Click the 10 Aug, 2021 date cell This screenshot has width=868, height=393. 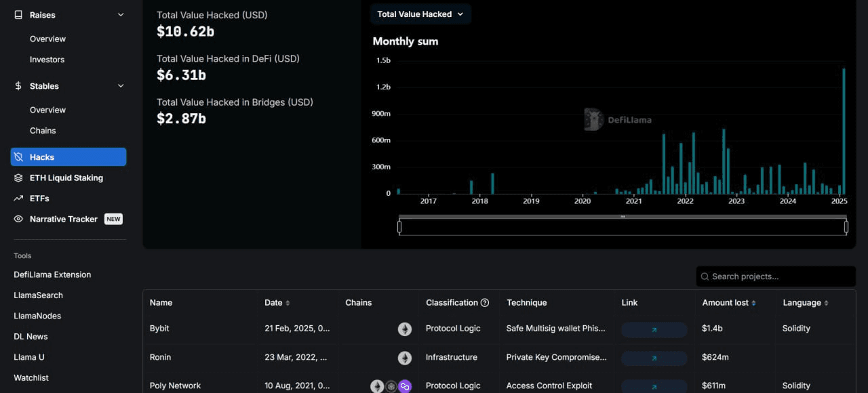click(x=297, y=386)
